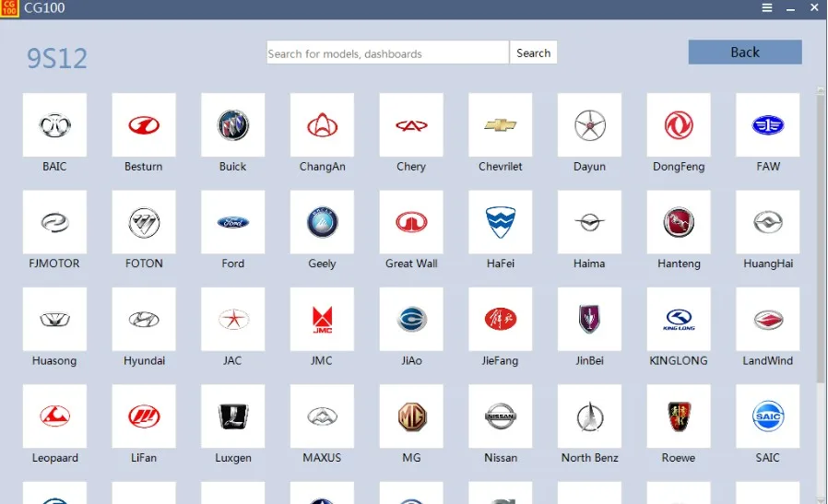Open the JiAo brand tile
This screenshot has width=828, height=504.
(x=411, y=320)
